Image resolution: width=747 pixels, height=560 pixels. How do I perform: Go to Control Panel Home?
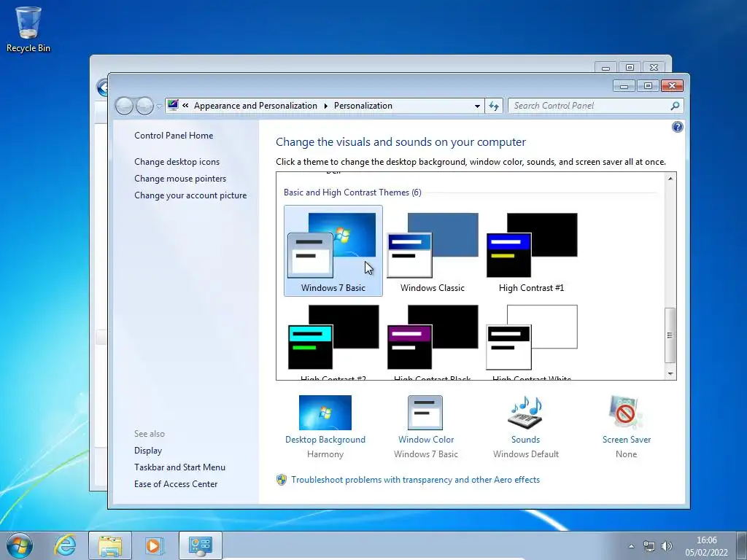174,135
